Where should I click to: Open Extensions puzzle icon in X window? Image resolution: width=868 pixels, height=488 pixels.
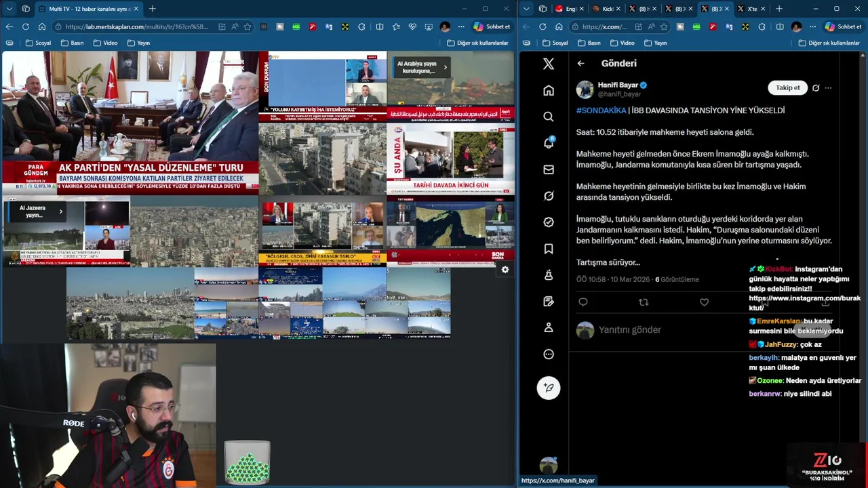click(x=762, y=26)
